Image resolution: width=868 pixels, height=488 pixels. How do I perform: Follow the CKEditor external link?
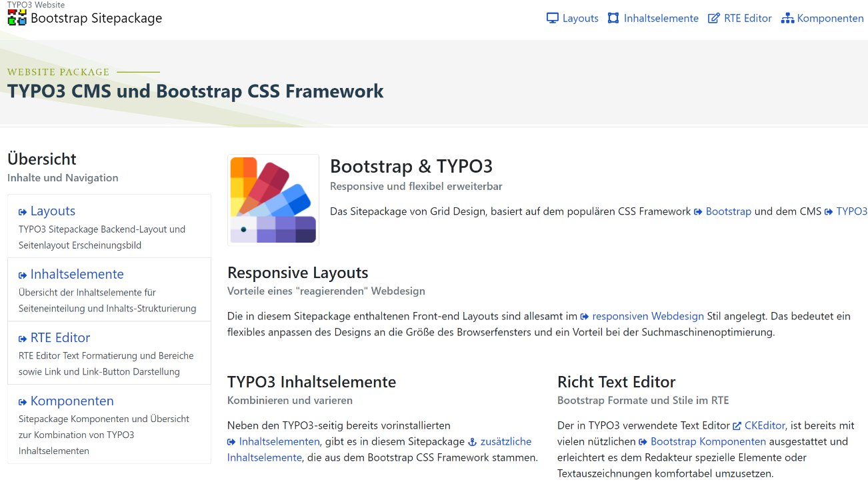pos(765,425)
